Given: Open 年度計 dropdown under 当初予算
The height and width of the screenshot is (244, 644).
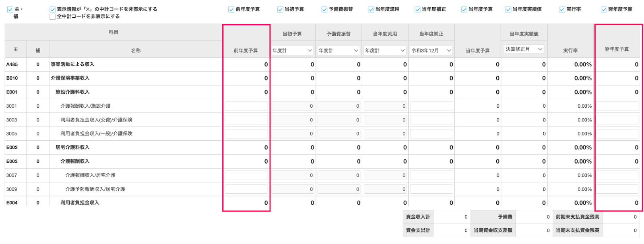Looking at the screenshot, I should tap(292, 50).
